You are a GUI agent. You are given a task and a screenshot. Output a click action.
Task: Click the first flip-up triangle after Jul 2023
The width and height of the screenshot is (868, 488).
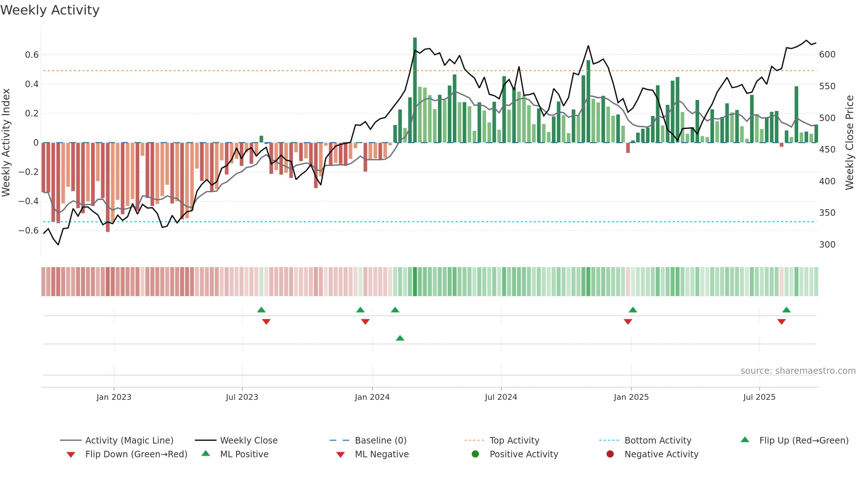261,310
